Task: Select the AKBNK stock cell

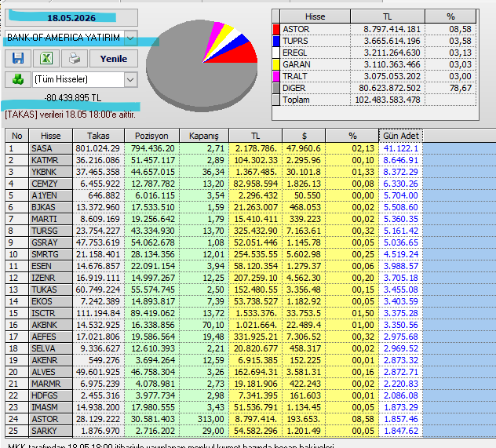Action: coord(50,325)
